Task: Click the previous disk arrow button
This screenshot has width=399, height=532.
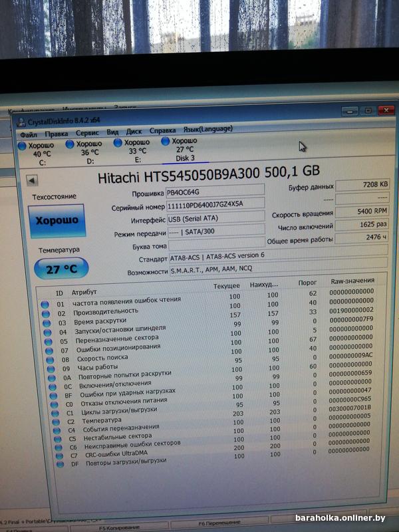Action: tap(32, 180)
